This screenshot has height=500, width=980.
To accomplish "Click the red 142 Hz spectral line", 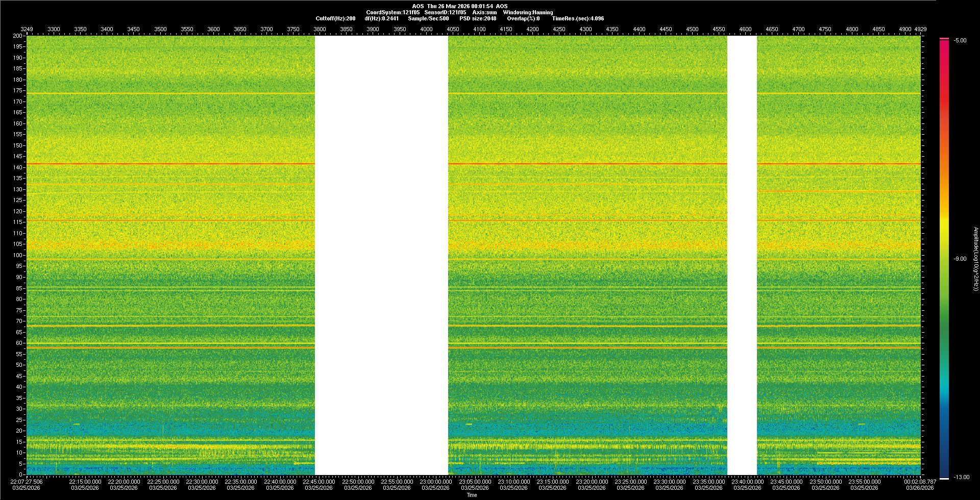I will pyautogui.click(x=168, y=164).
